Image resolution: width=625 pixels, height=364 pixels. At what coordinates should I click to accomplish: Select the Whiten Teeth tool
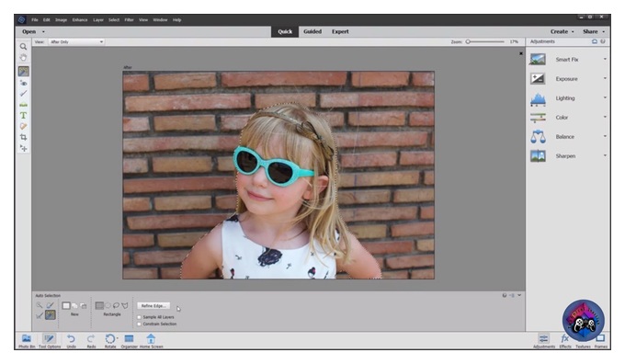[24, 93]
